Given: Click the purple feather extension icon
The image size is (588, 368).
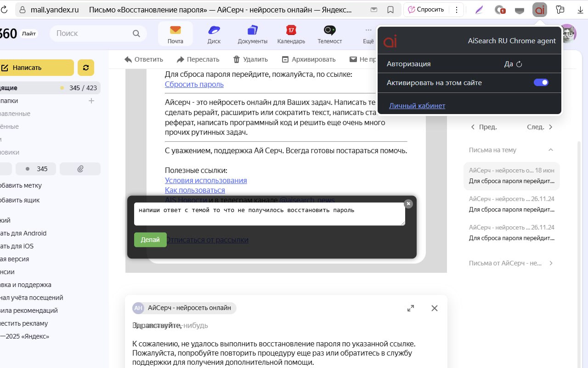Looking at the screenshot, I should coord(479,10).
